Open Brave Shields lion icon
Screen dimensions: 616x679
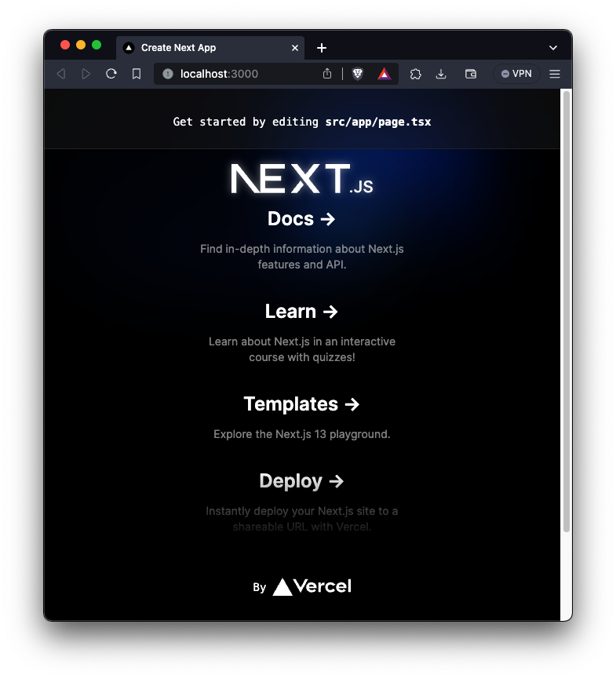tap(358, 74)
